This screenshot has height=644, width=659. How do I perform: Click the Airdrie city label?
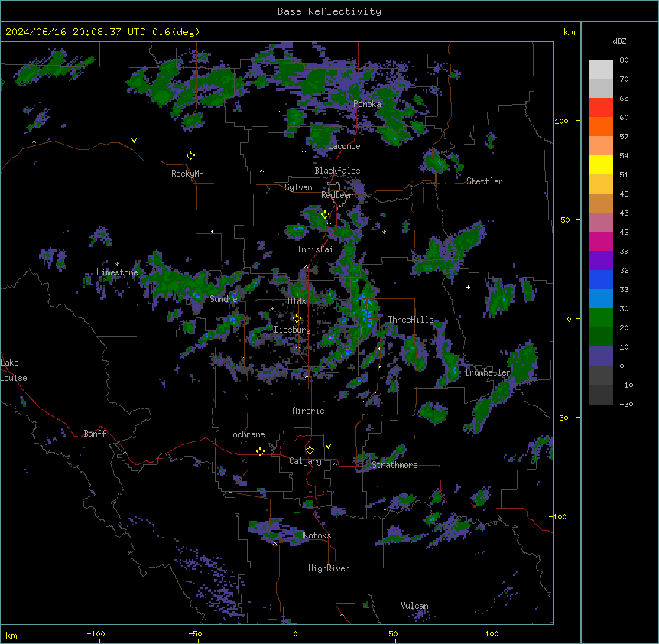[x=308, y=411]
